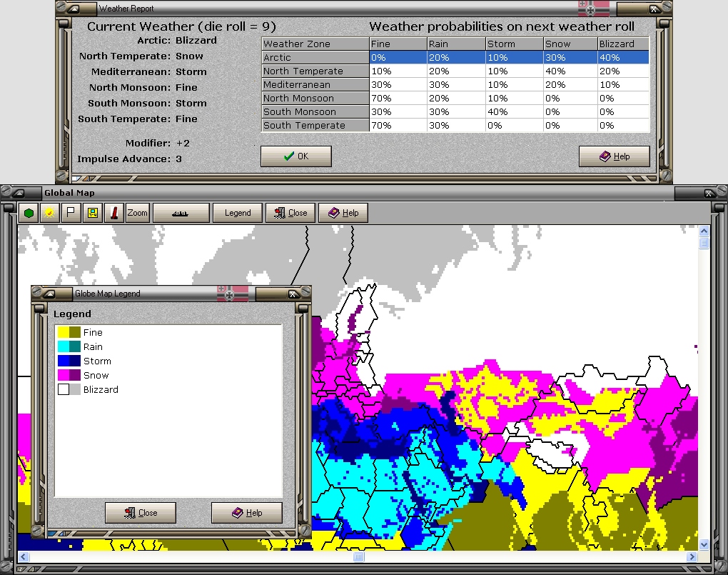This screenshot has height=575, width=728.
Task: Open Help in the Weather Report window
Action: point(615,156)
